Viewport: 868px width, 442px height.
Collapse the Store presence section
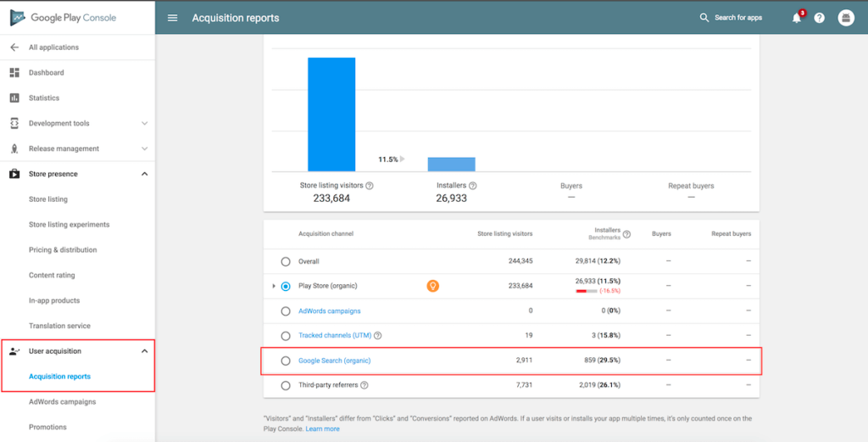coord(144,174)
